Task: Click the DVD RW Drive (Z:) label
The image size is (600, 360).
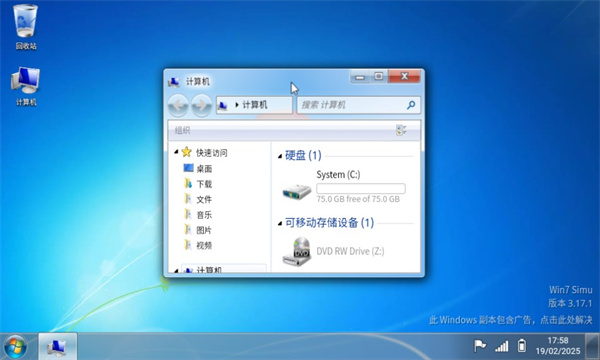Action: 350,251
